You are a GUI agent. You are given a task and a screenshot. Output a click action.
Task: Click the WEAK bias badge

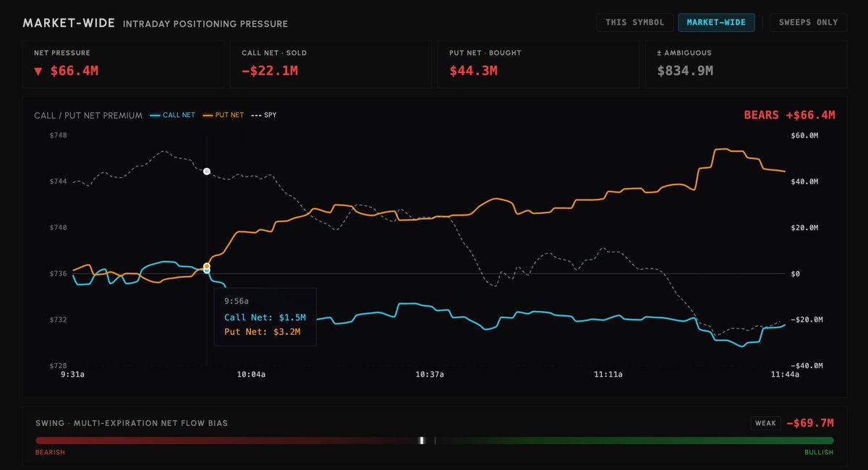click(765, 423)
